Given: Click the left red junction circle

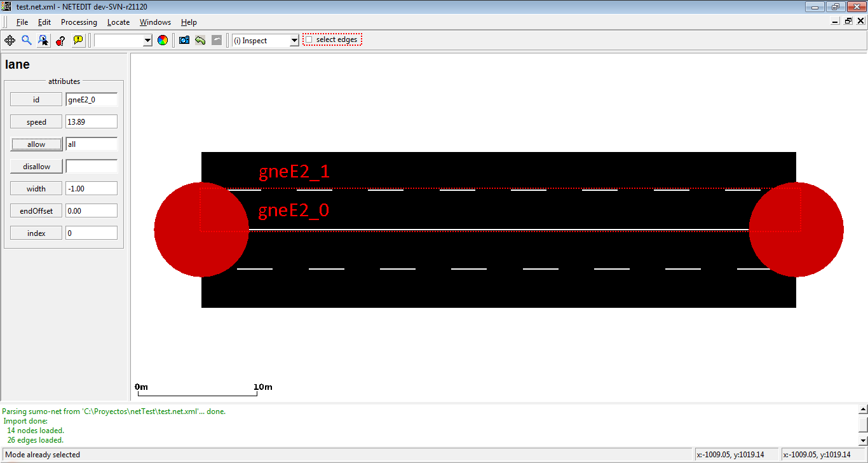Looking at the screenshot, I should click(x=201, y=230).
